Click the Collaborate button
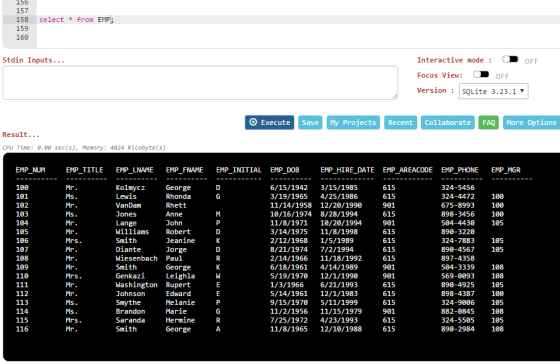Screen dimensions: 560x363 (448, 123)
